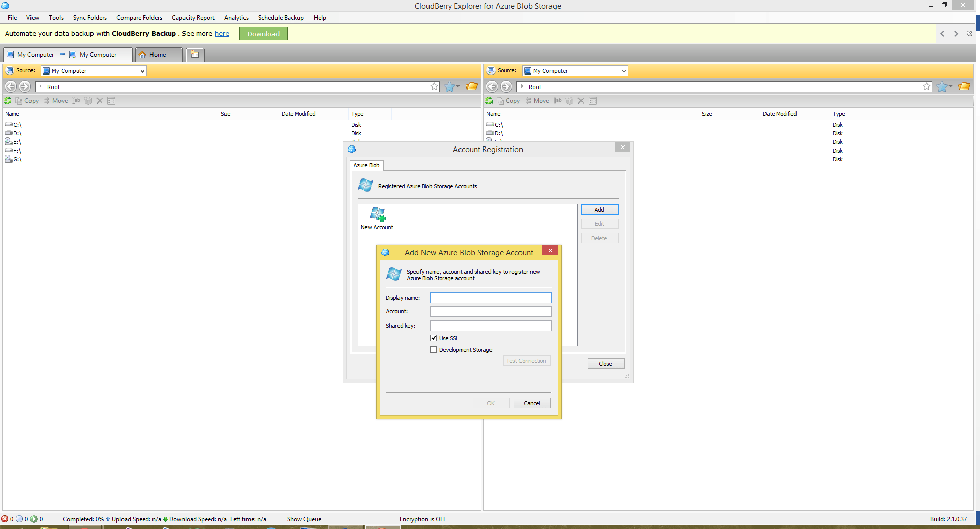
Task: Close Add New Azure Blob Storage Account dialog
Action: click(x=550, y=251)
